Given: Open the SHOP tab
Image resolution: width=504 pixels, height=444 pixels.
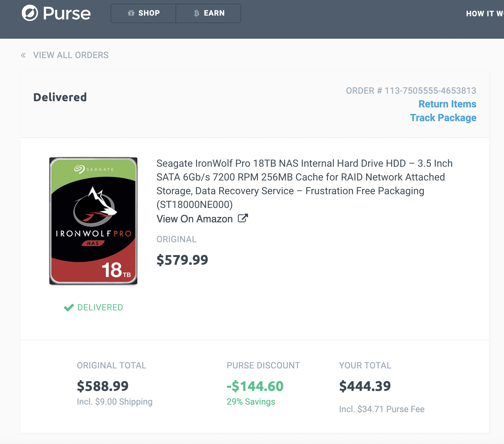Looking at the screenshot, I should click(x=144, y=13).
